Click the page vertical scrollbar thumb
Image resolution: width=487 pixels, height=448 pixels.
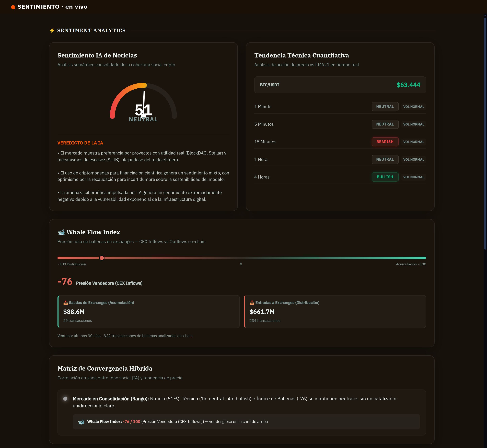[485, 133]
